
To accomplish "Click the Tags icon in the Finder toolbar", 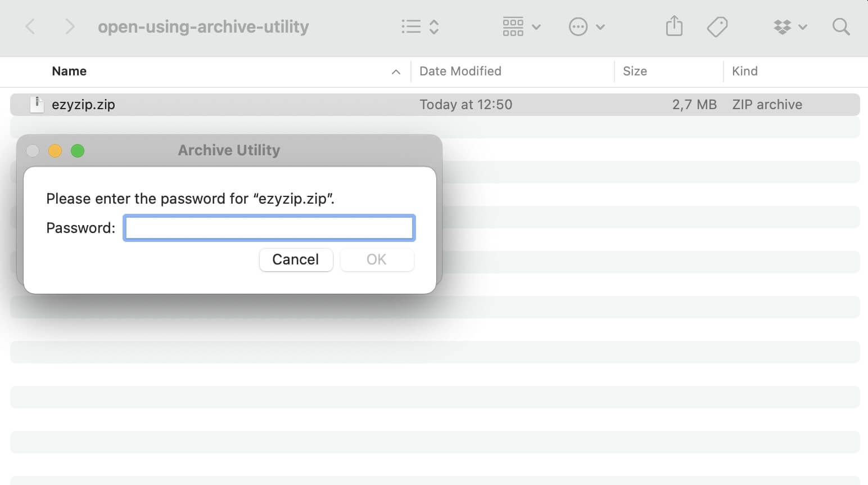I will pos(717,26).
